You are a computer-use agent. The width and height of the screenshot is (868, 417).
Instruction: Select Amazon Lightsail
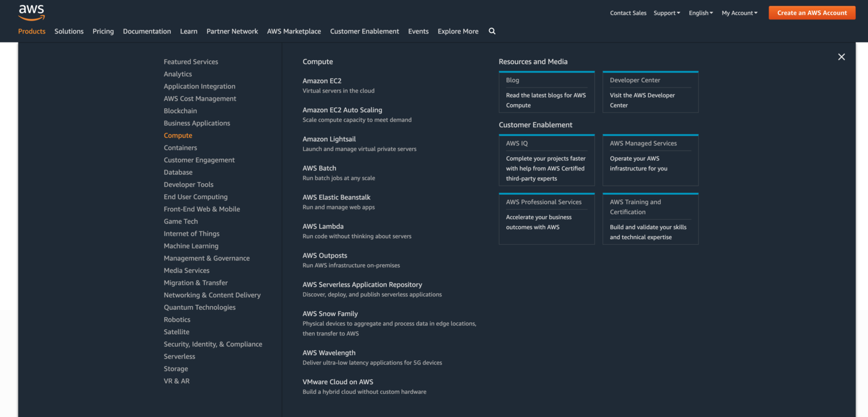click(x=329, y=139)
